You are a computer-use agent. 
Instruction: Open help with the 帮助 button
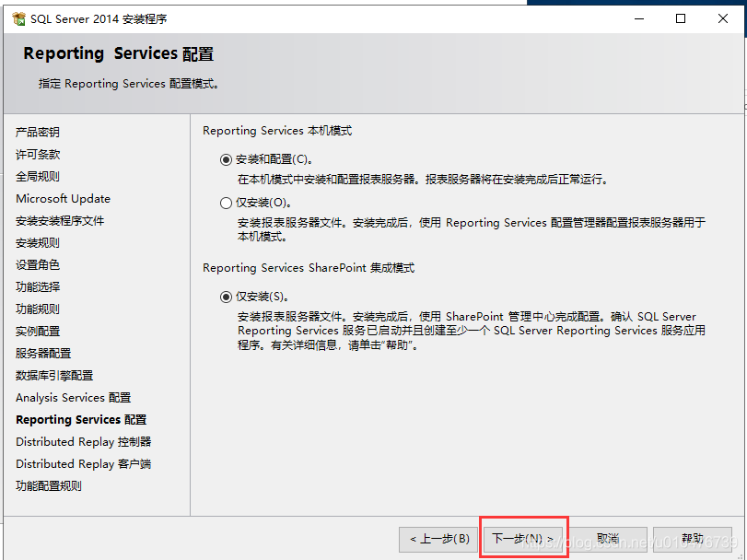coord(693,539)
